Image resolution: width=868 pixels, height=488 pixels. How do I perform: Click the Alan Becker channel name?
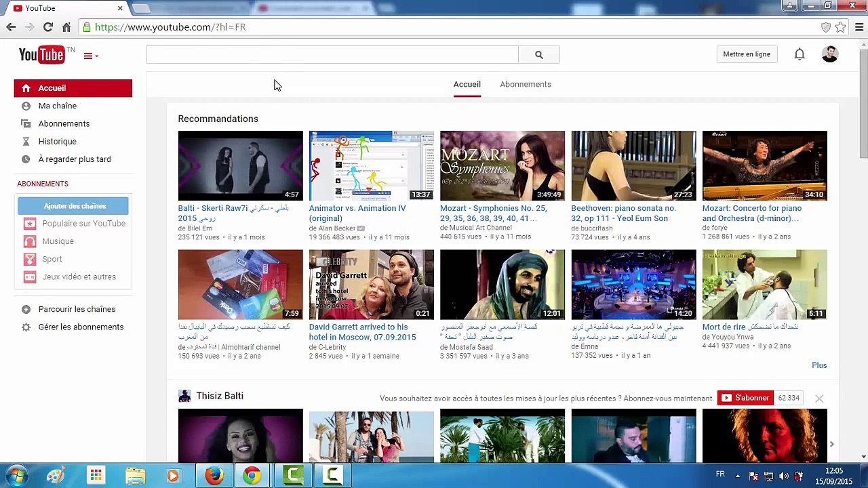336,228
